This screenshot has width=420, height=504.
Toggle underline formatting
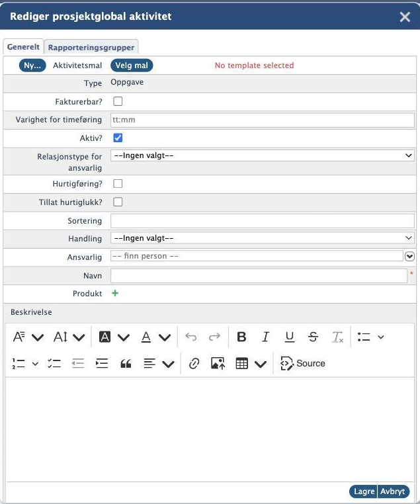[x=290, y=337]
